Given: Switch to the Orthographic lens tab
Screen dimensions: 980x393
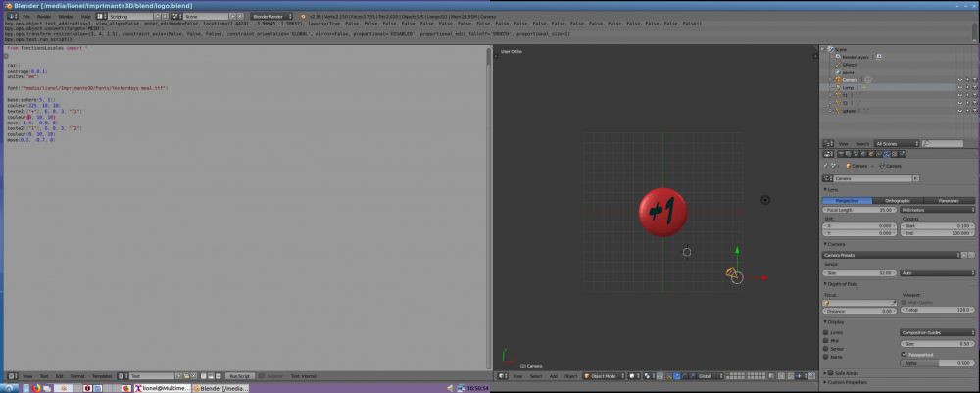Looking at the screenshot, I should click(899, 200).
